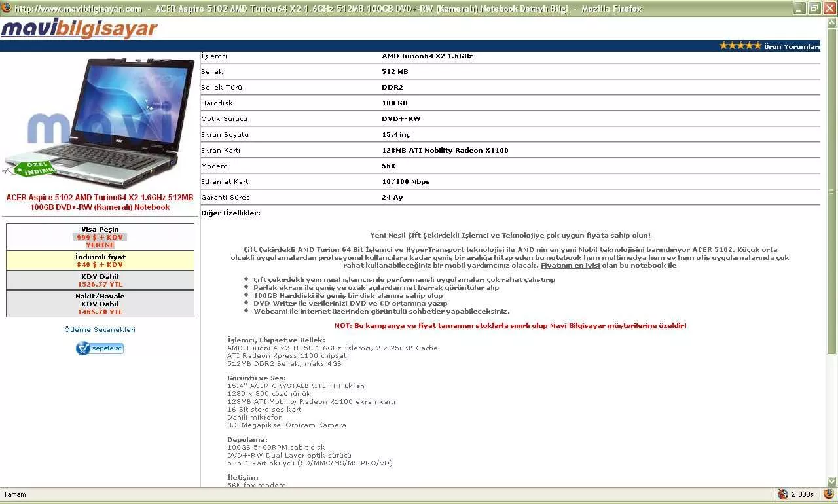The height and width of the screenshot is (504, 838).
Task: Click the Firefox icon in the title bar
Action: tap(7, 9)
